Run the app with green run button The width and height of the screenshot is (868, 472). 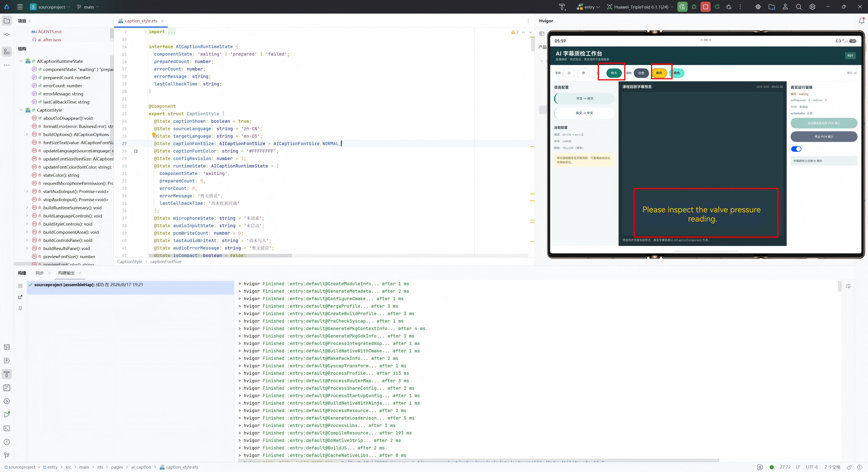(682, 7)
